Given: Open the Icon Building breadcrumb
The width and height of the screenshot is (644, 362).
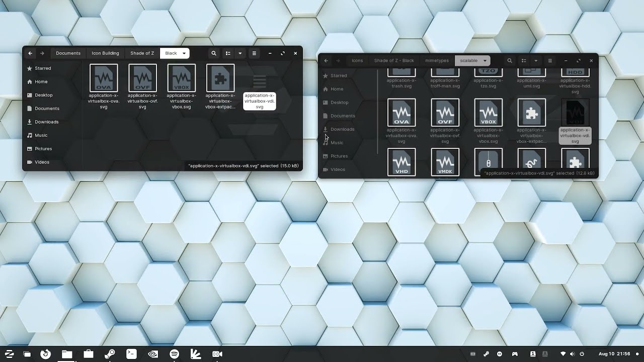Looking at the screenshot, I should tap(105, 53).
